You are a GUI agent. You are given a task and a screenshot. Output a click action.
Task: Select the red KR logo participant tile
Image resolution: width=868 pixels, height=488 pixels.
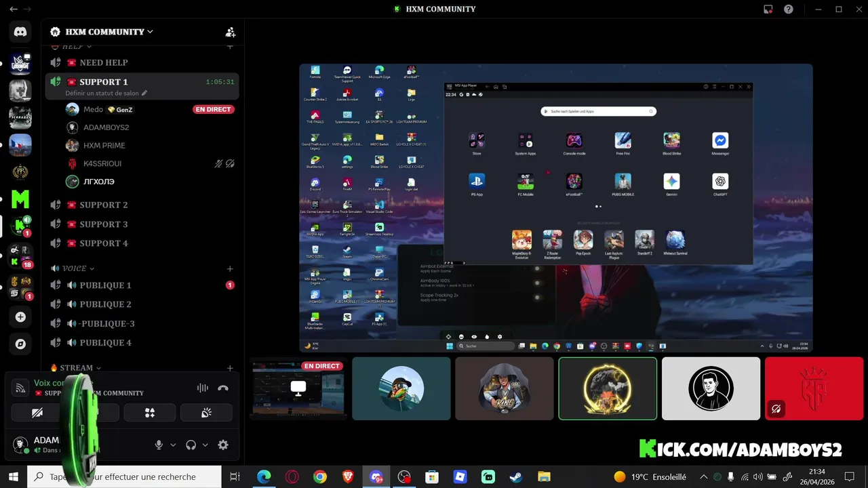tap(814, 388)
